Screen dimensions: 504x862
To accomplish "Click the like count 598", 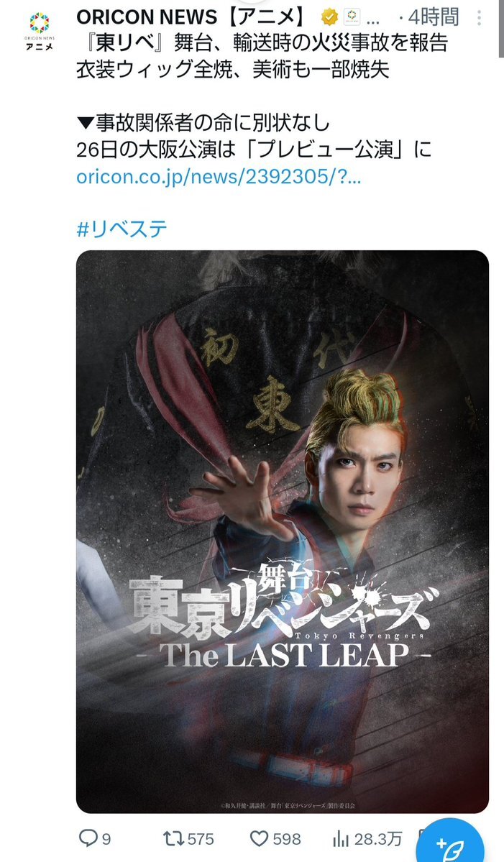I will (x=287, y=839).
